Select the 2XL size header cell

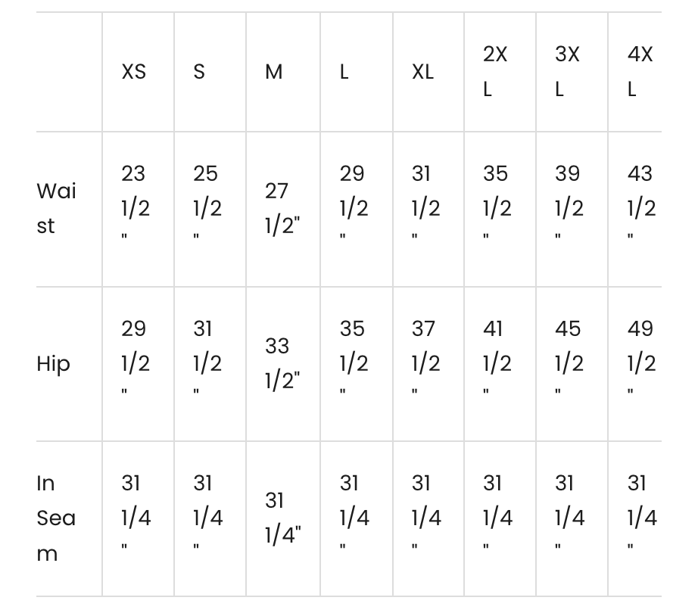[495, 72]
